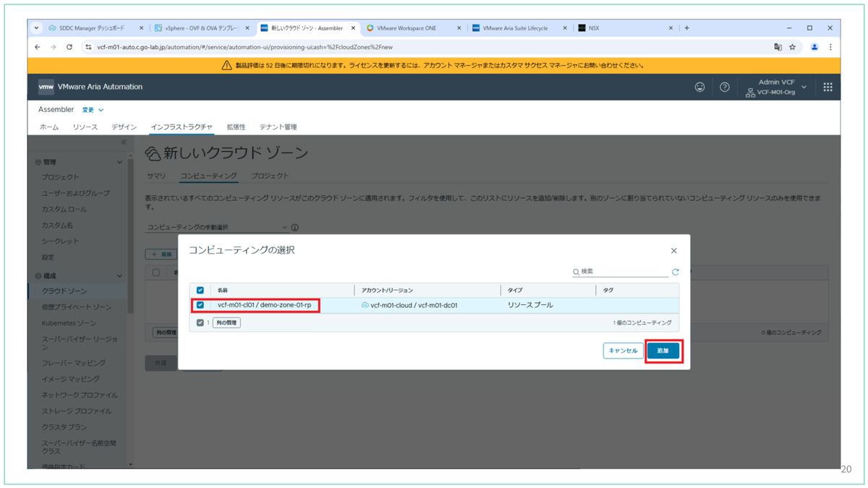
Task: Go to the テナント管理 tab
Action: (278, 127)
